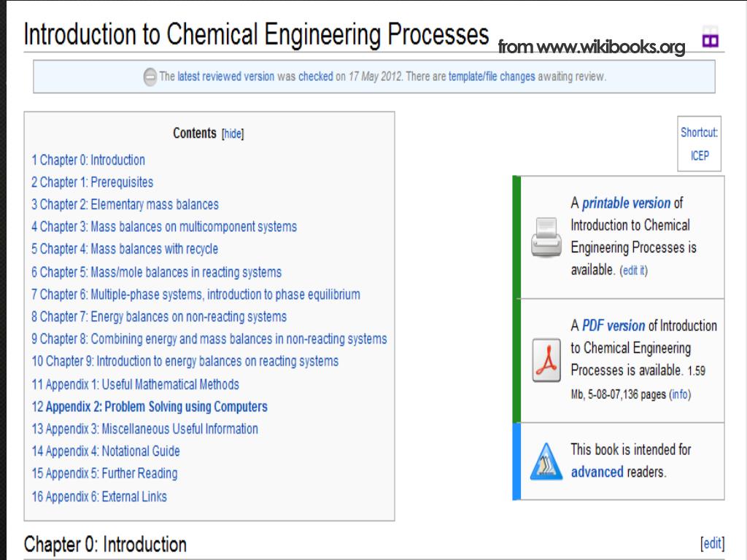Select Appendix 6: External Links entry
The height and width of the screenshot is (560, 747).
point(99,497)
